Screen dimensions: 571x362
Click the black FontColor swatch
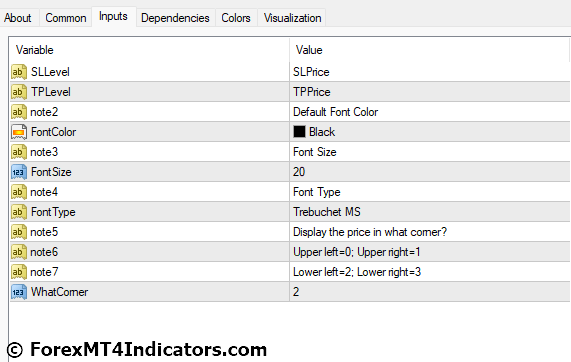299,132
